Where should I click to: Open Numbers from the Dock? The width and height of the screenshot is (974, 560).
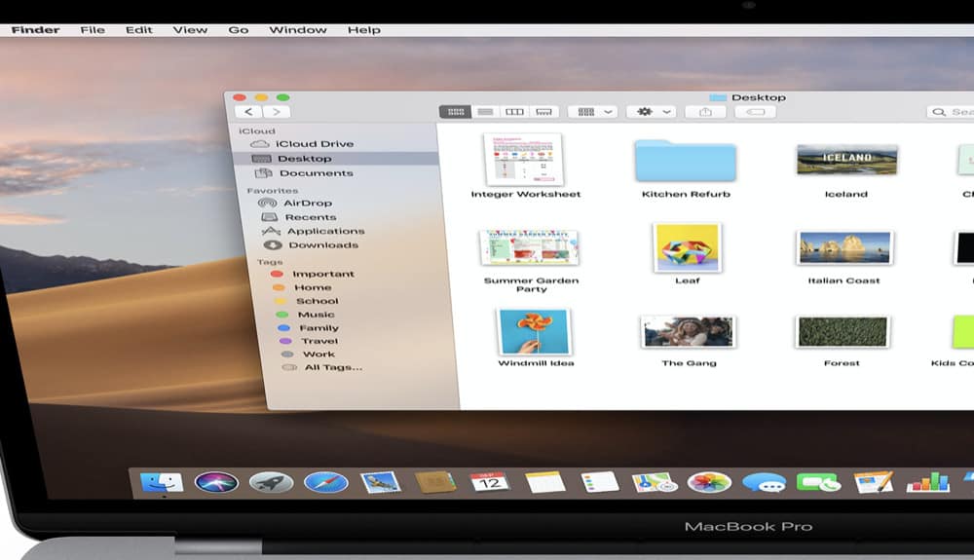pyautogui.click(x=928, y=482)
